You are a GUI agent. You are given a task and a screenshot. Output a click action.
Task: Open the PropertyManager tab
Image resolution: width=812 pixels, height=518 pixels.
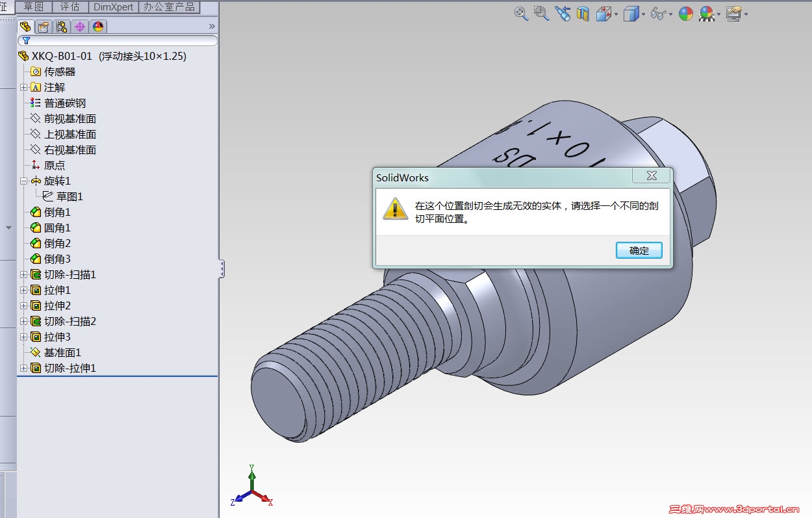point(43,27)
